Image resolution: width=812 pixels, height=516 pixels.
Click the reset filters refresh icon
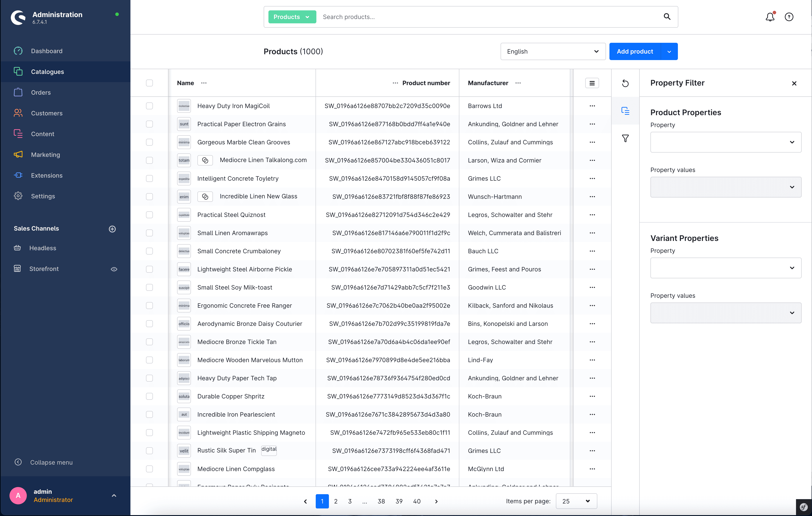click(x=625, y=83)
